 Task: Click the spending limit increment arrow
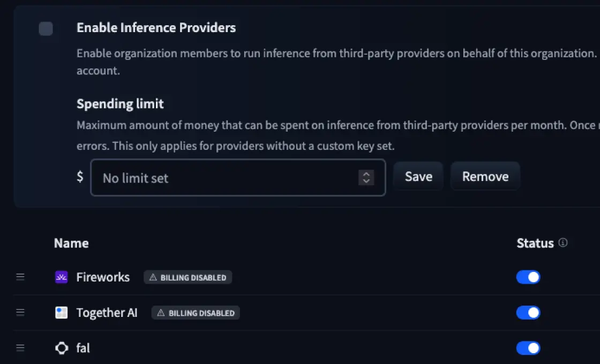pos(366,173)
